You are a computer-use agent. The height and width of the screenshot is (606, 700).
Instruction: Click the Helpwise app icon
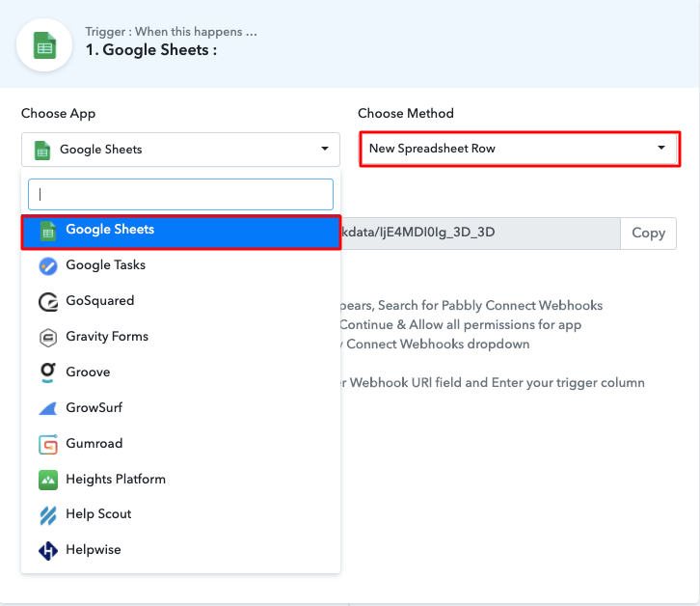48,551
